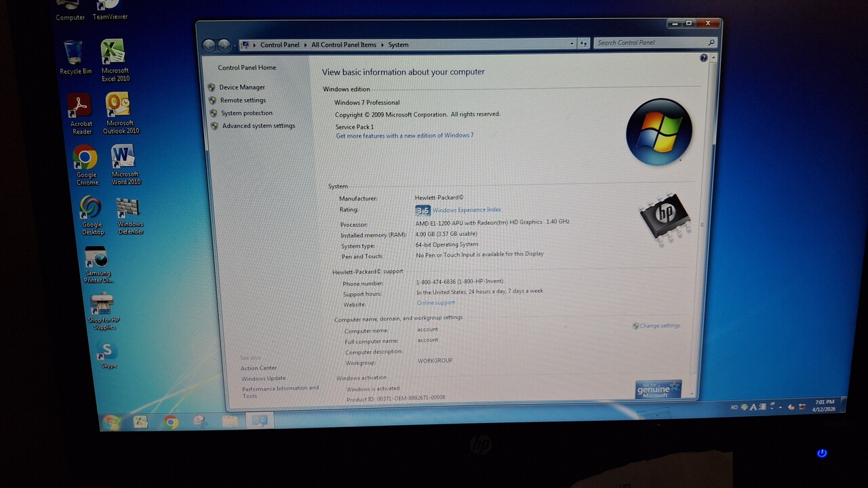The width and height of the screenshot is (868, 488).
Task: Click the Windows Experience Index link
Action: click(x=467, y=210)
